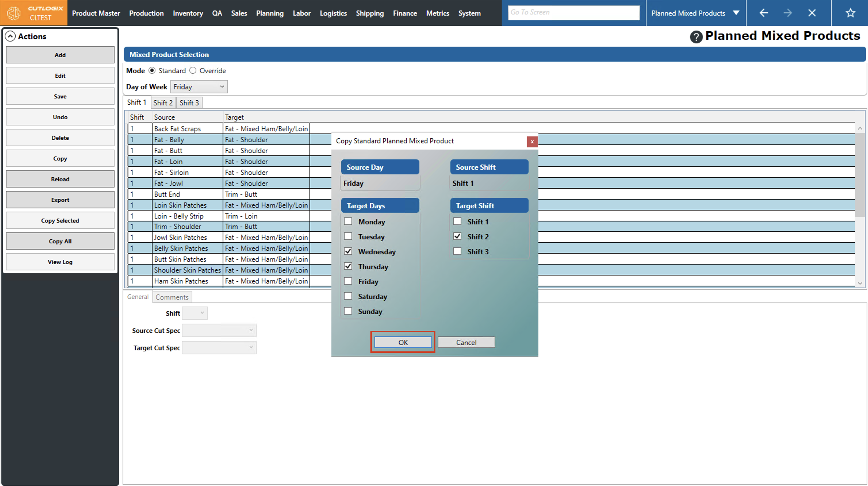This screenshot has height=486, width=868.
Task: Click the forward arrow navigation icon
Action: [x=788, y=13]
